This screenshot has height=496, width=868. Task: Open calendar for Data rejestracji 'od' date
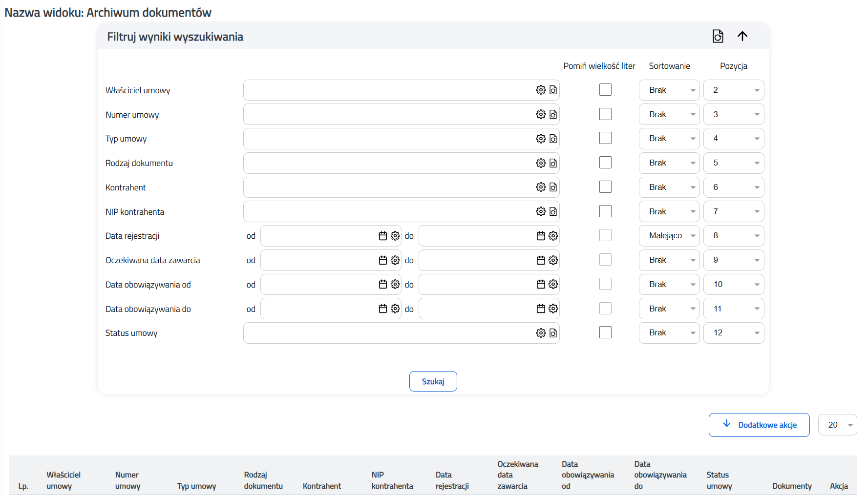click(x=383, y=236)
